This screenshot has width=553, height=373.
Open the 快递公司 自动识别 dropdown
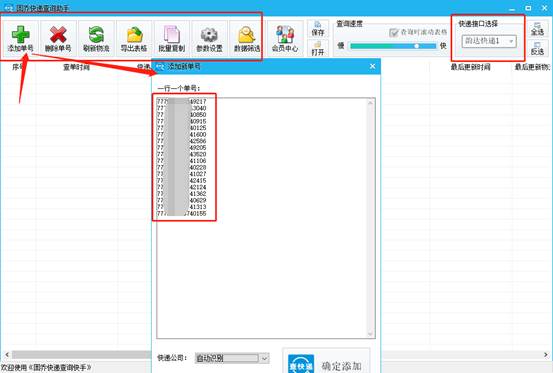(232, 358)
